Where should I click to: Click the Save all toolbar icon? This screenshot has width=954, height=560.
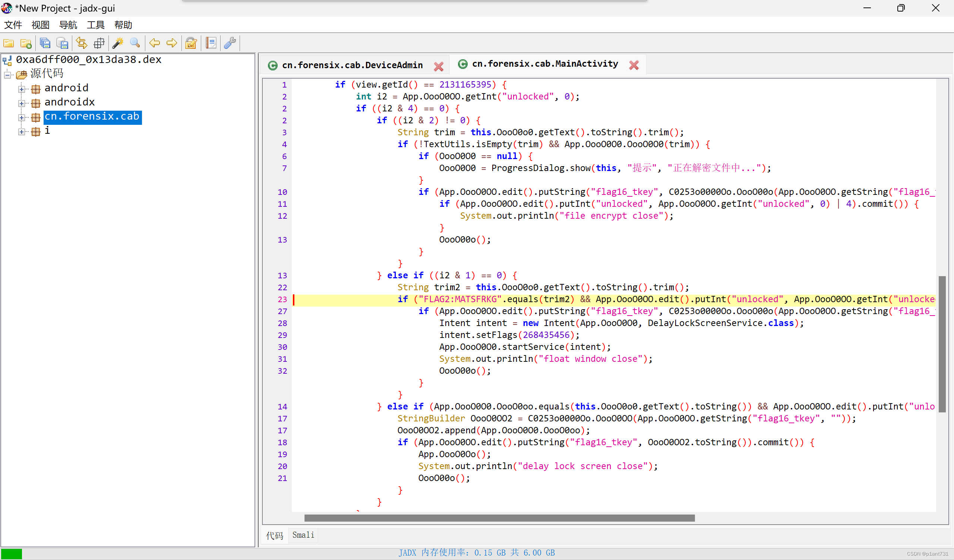(x=45, y=43)
